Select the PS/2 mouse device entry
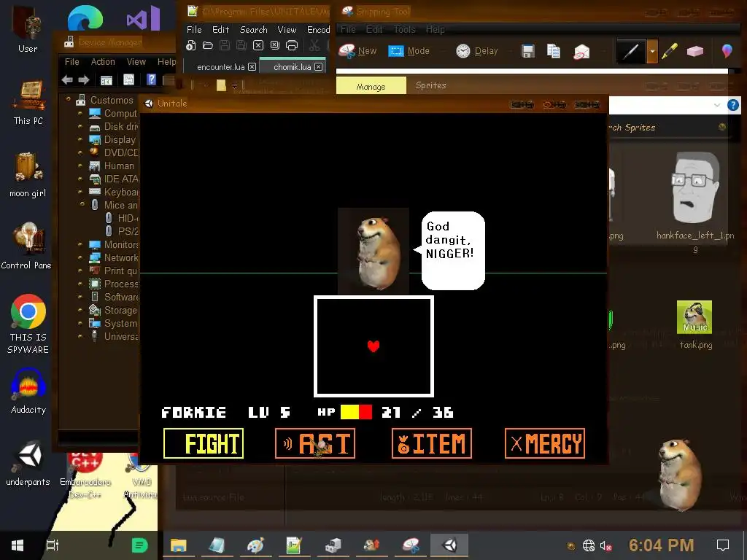This screenshot has width=747, height=560. pyautogui.click(x=122, y=231)
